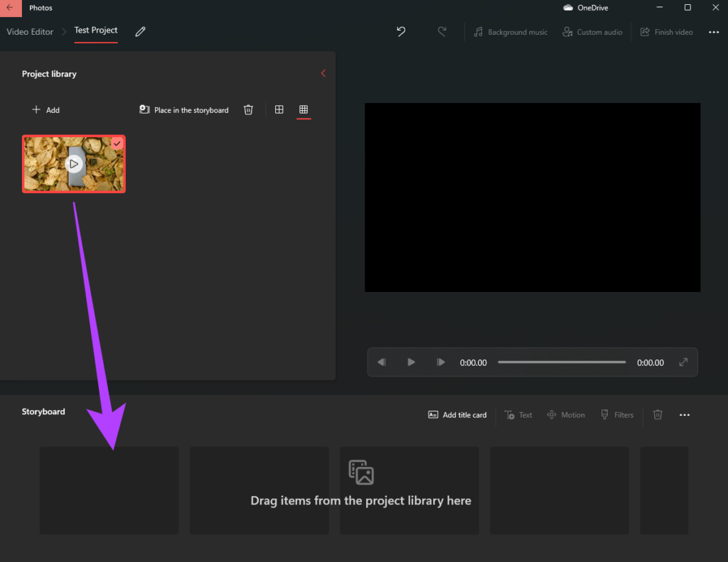Uncheck the selected leaves video thumbnail

pos(117,143)
